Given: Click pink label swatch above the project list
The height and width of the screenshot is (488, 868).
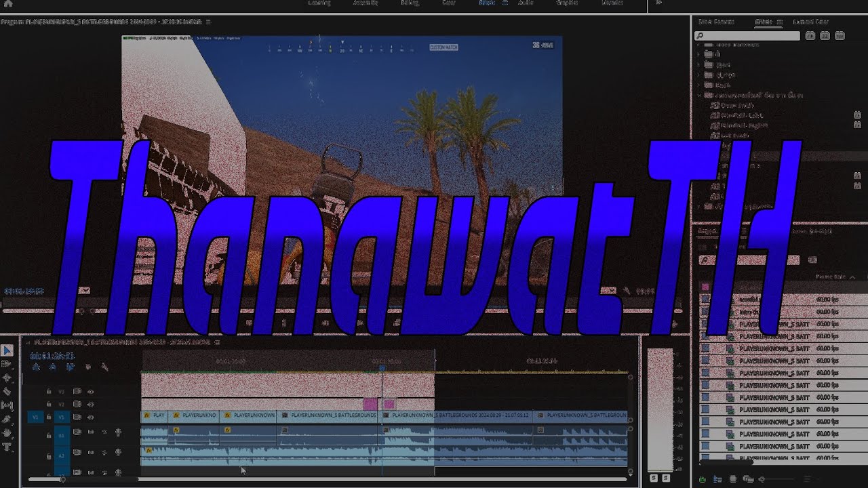Looking at the screenshot, I should coord(705,287).
